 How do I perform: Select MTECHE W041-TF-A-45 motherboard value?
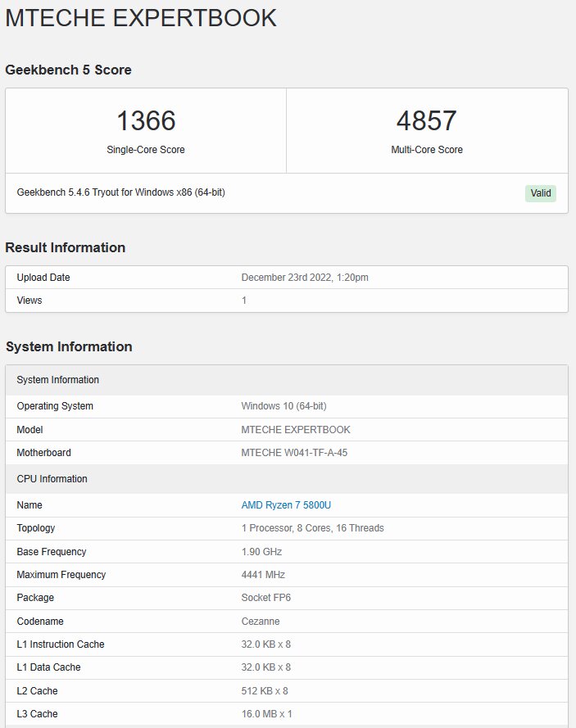click(x=294, y=453)
